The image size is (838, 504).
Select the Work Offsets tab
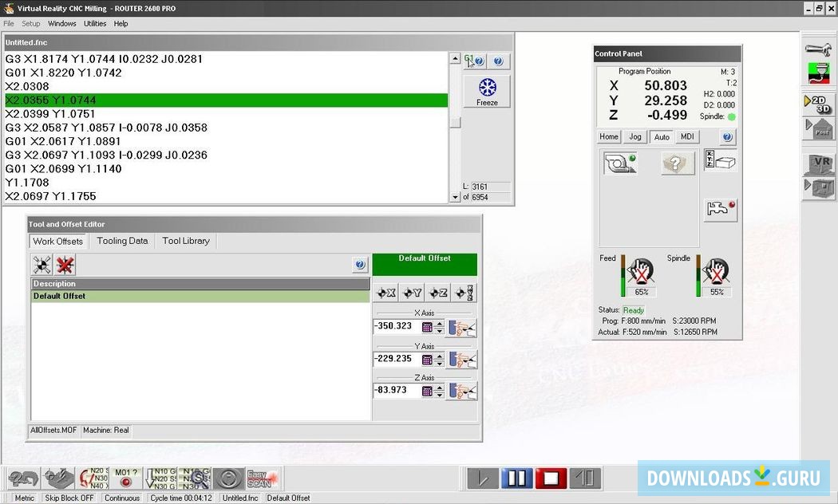point(57,242)
